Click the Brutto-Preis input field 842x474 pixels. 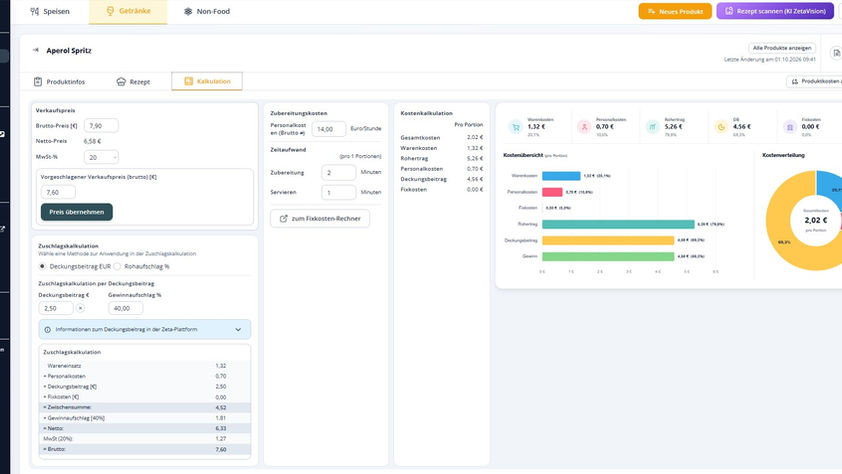coord(101,126)
